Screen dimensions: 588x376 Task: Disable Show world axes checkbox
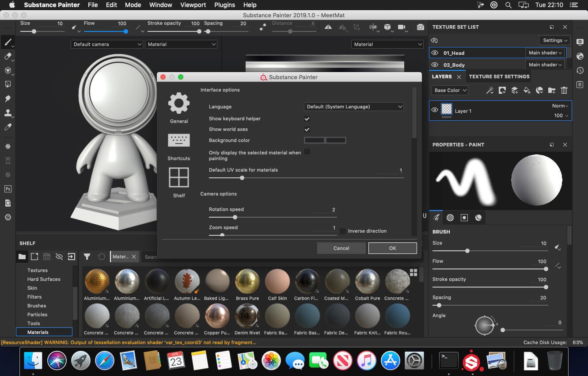(307, 129)
